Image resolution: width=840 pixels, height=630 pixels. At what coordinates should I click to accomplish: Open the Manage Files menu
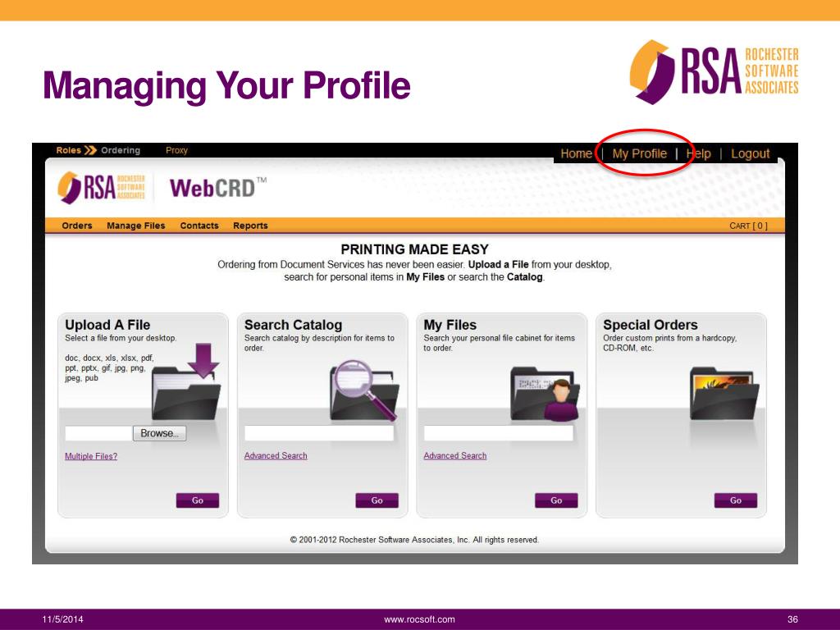click(136, 226)
